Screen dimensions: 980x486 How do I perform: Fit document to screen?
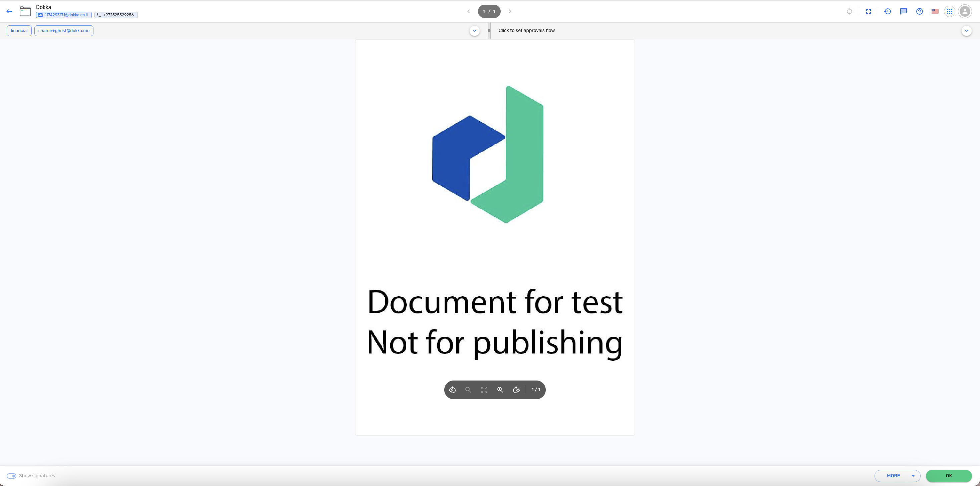pyautogui.click(x=484, y=390)
